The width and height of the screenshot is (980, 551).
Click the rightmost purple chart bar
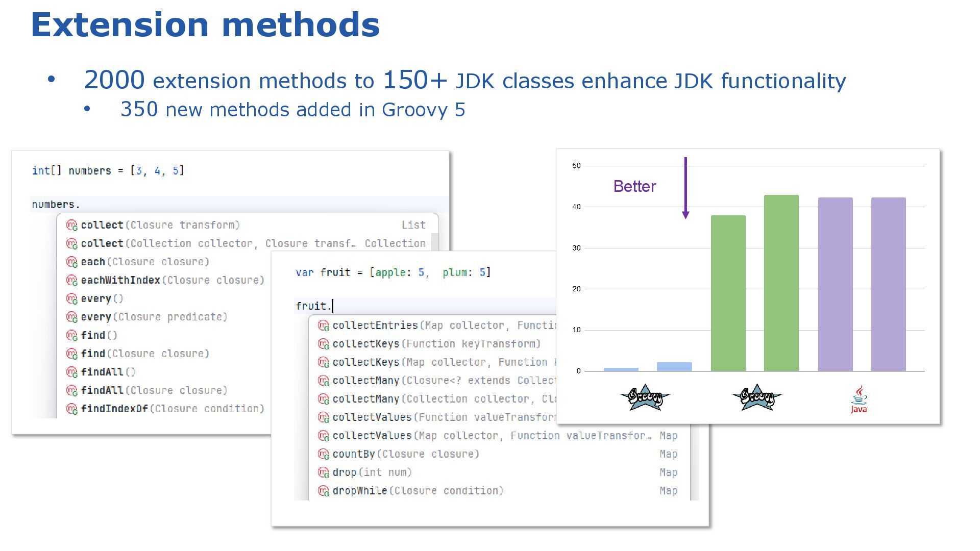(x=888, y=284)
